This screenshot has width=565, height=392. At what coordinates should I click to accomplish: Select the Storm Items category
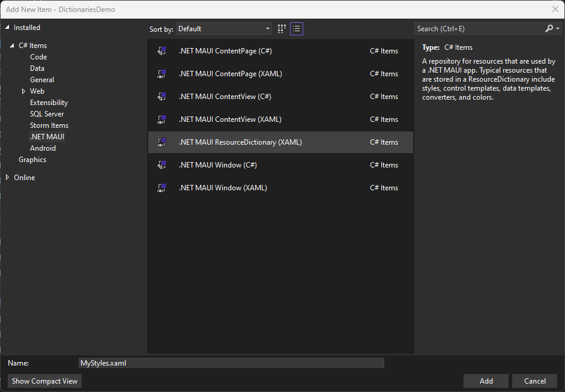[x=49, y=125]
